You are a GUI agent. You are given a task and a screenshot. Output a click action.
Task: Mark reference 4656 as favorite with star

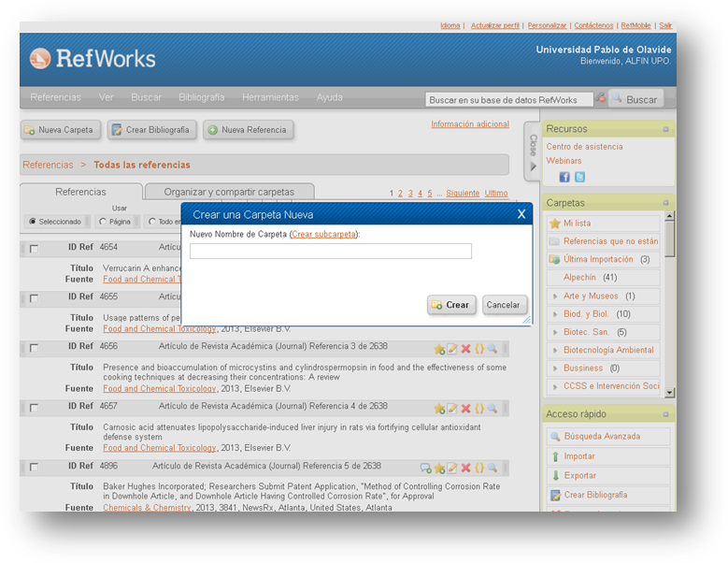pos(439,349)
